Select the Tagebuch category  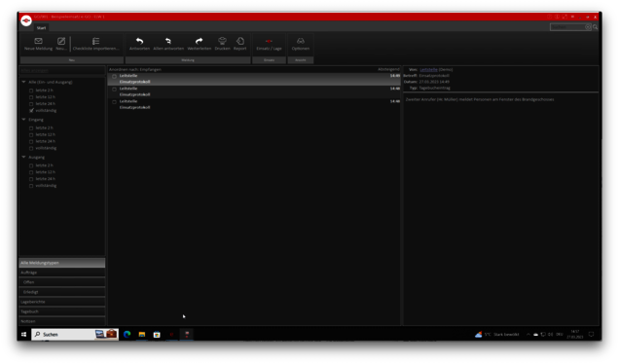(62, 311)
